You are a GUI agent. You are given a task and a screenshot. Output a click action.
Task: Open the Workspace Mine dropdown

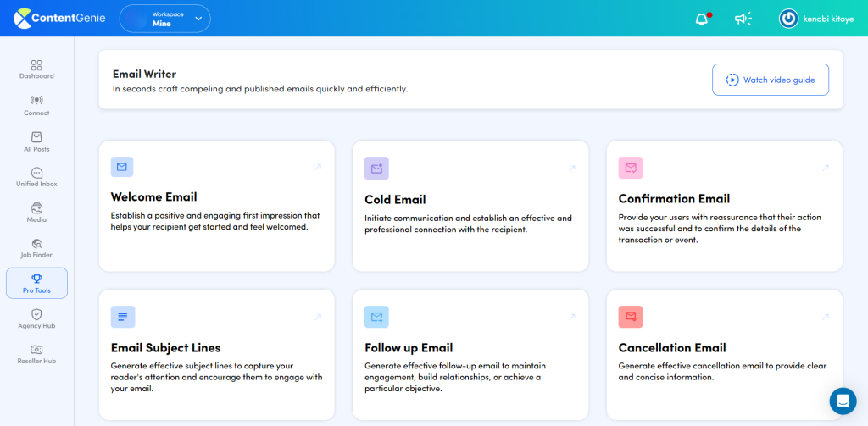(165, 19)
